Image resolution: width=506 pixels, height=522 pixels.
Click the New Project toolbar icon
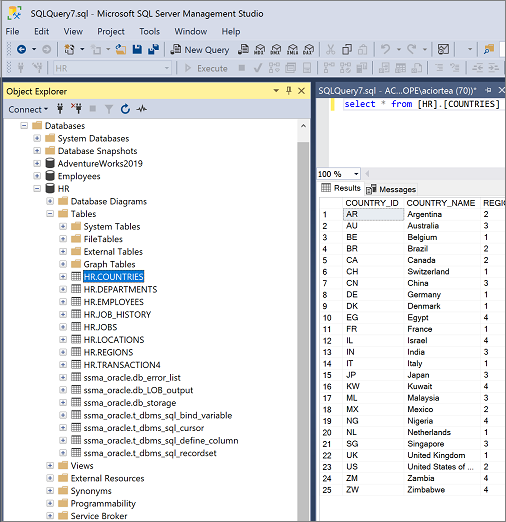click(x=69, y=50)
